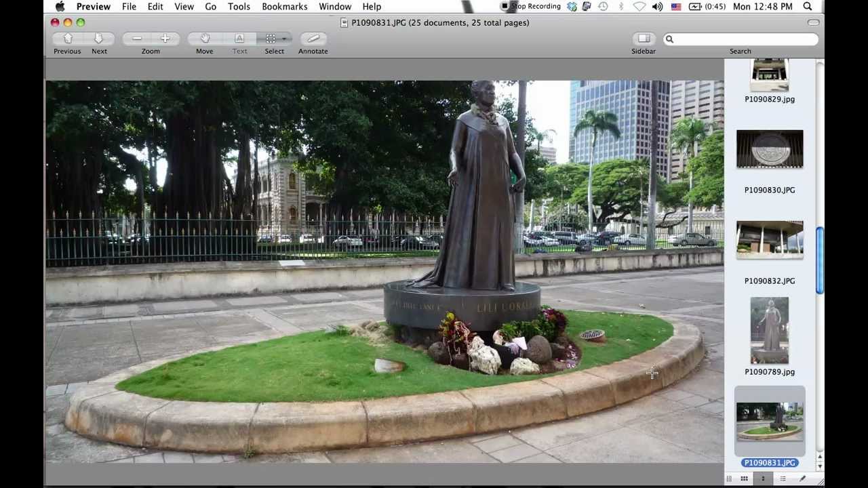
Task: Click the Next label under the toolbar
Action: (99, 52)
